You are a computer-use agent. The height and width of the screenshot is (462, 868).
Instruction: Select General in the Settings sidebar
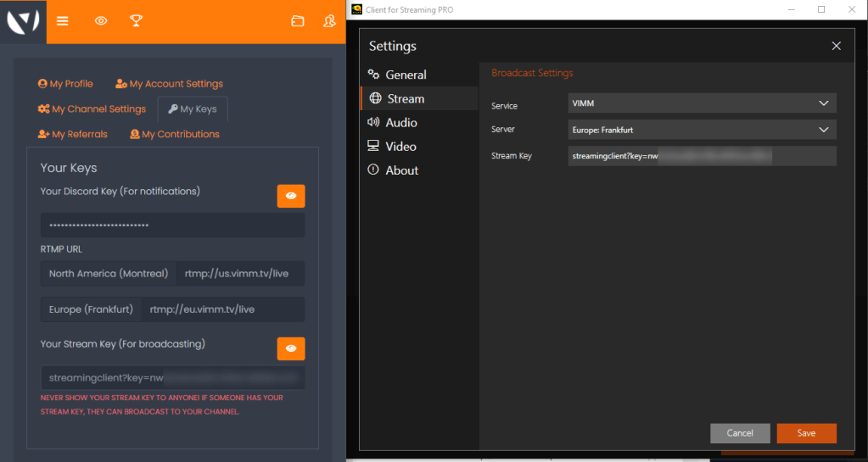point(405,75)
